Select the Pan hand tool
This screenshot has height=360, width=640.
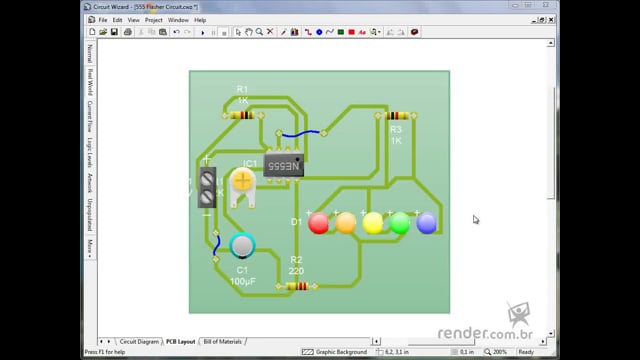click(x=249, y=32)
